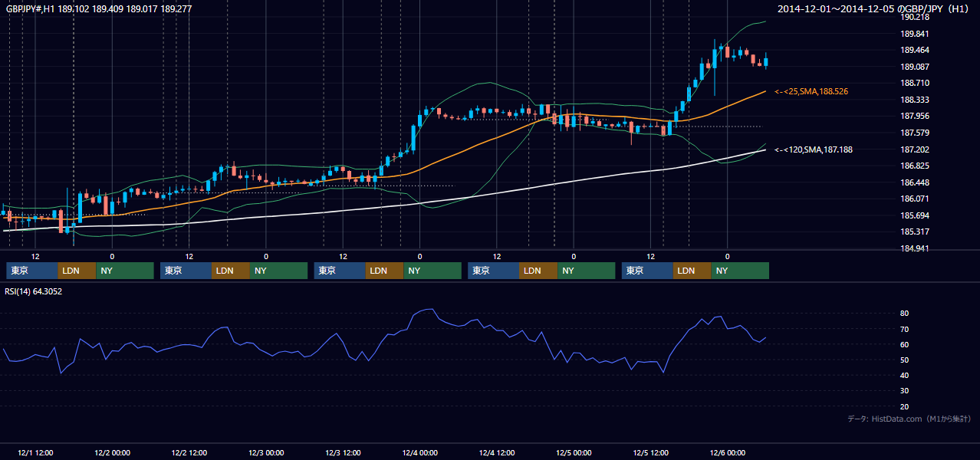980x460 pixels.
Task: Select the NY session block for December 4
Action: 587,271
